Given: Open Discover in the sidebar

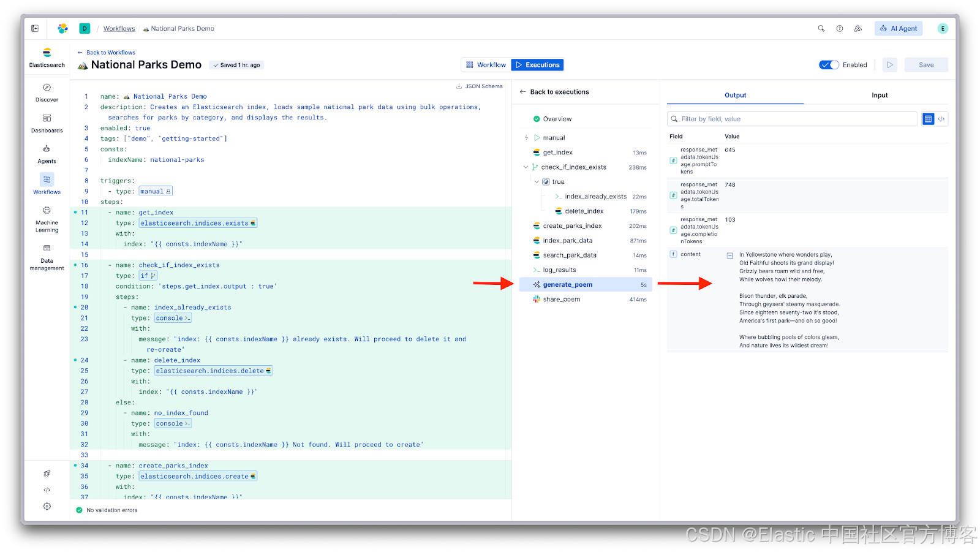Looking at the screenshot, I should click(x=47, y=93).
